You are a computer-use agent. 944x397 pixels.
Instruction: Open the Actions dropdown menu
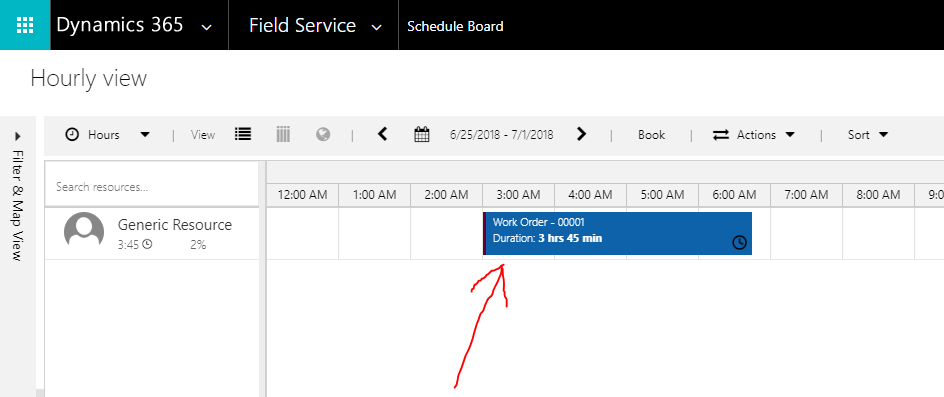pyautogui.click(x=754, y=135)
